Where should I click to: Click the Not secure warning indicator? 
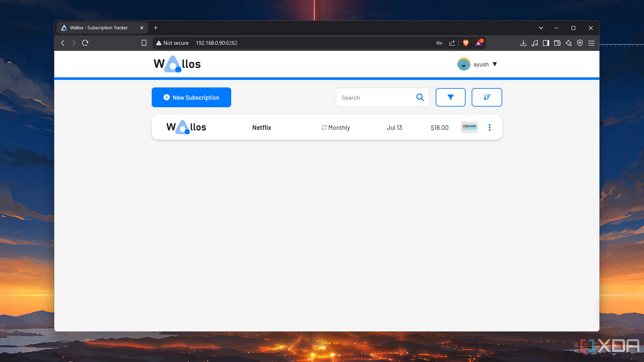click(173, 43)
